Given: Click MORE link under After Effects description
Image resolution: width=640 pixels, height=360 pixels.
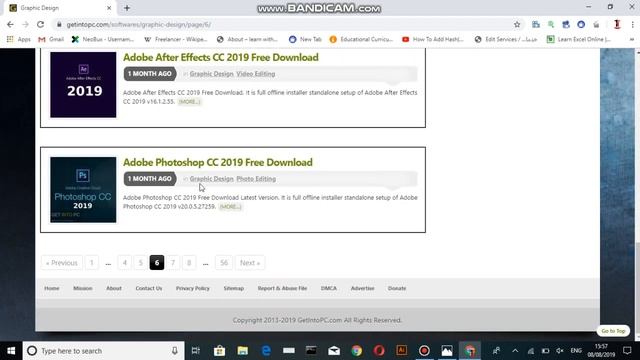Looking at the screenshot, I should coord(189,102).
